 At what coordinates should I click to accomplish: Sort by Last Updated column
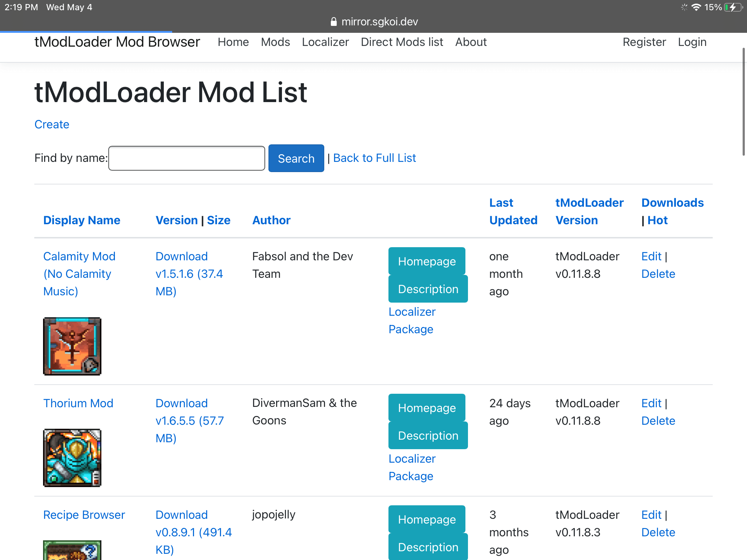pyautogui.click(x=514, y=211)
